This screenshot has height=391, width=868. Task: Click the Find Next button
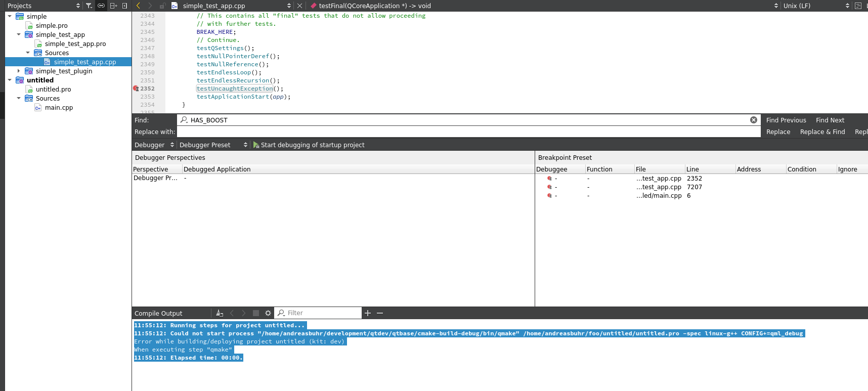tap(830, 120)
